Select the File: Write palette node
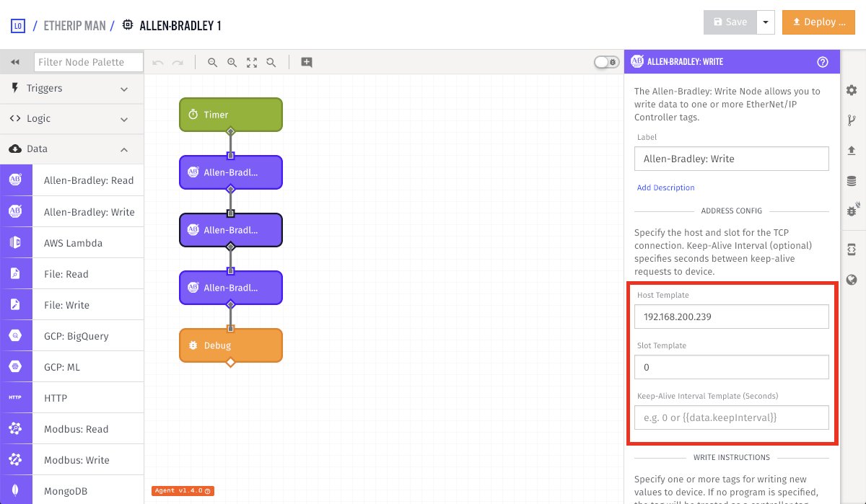866x504 pixels. point(72,305)
